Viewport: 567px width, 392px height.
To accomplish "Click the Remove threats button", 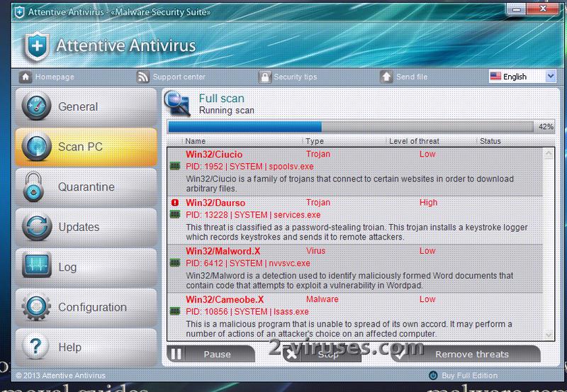I will pyautogui.click(x=466, y=354).
